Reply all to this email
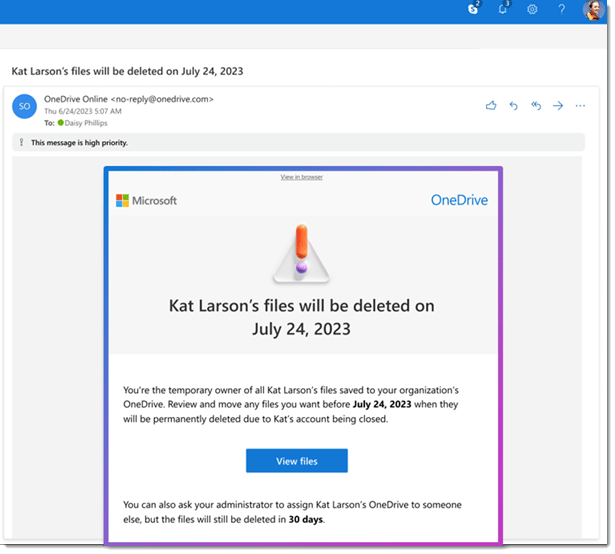 coord(536,105)
